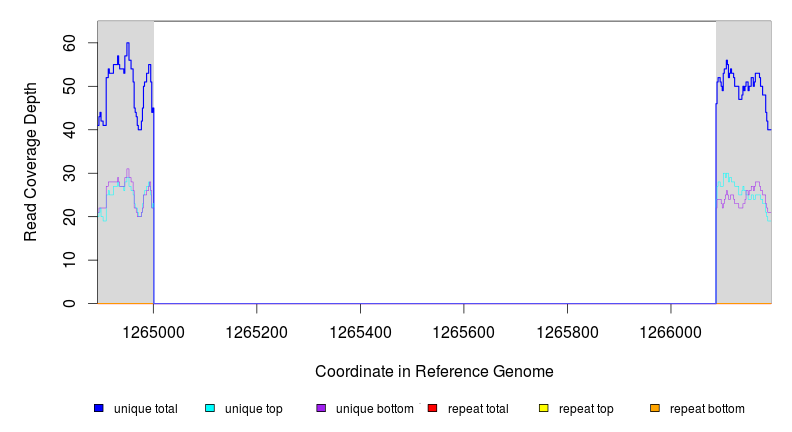Click the cyan unique top legend swatch
This screenshot has height=432, width=792.
pyautogui.click(x=210, y=409)
